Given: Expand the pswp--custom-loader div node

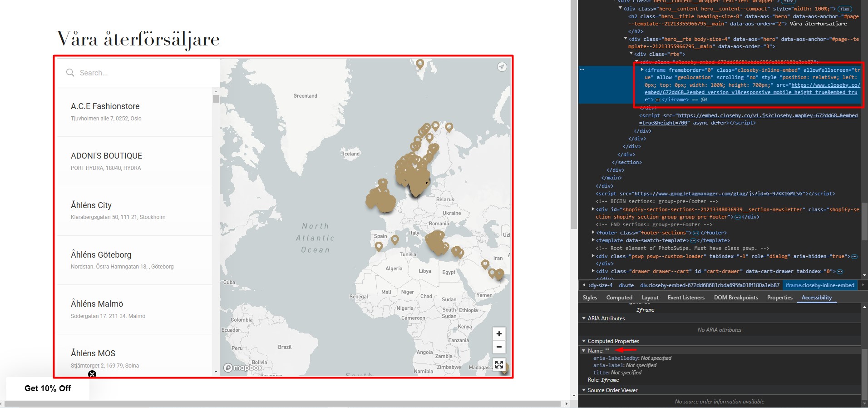Looking at the screenshot, I should tap(593, 256).
